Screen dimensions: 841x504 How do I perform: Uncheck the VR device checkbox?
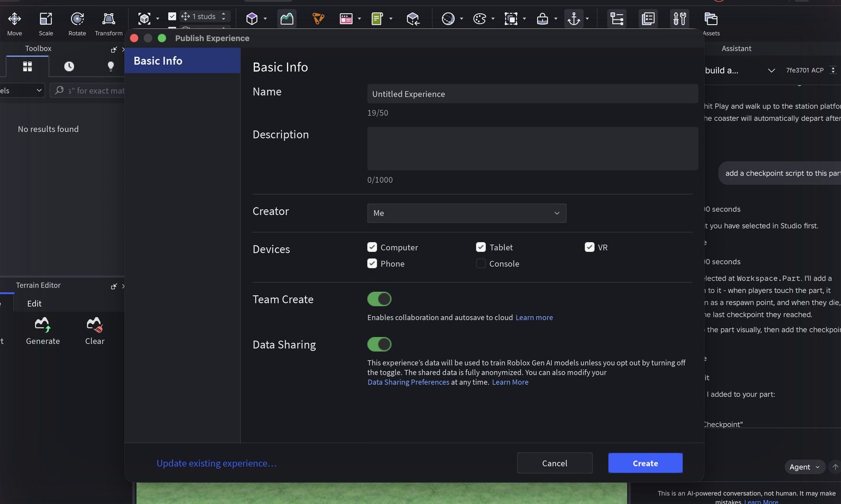click(x=590, y=247)
